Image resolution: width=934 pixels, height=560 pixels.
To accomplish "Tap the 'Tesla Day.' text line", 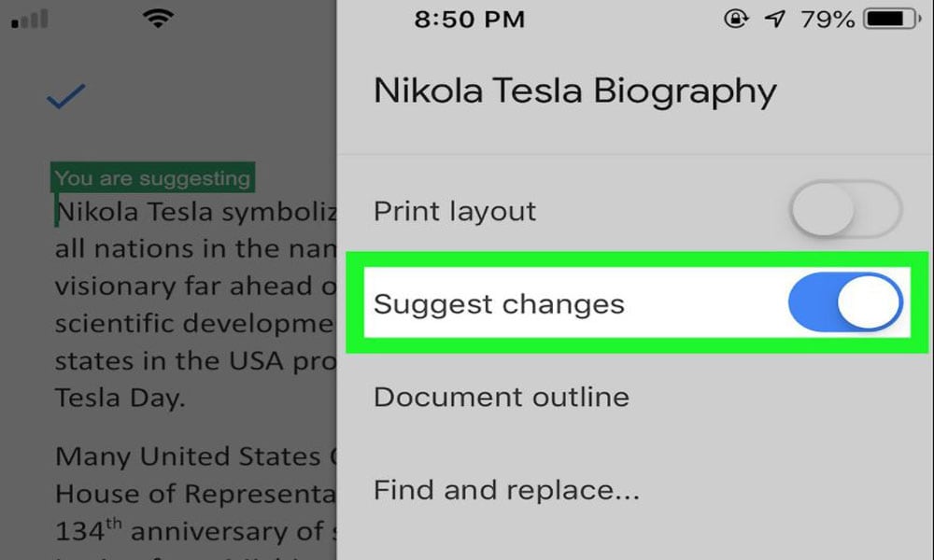I will coord(120,398).
